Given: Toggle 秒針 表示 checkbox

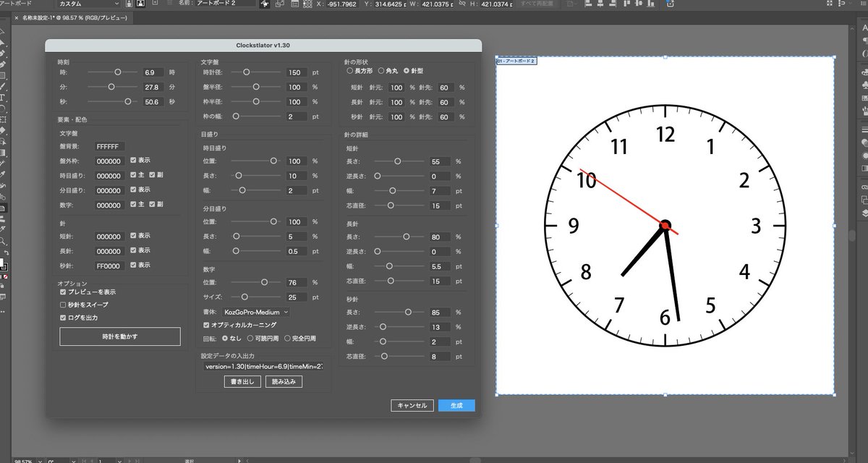Looking at the screenshot, I should 134,265.
